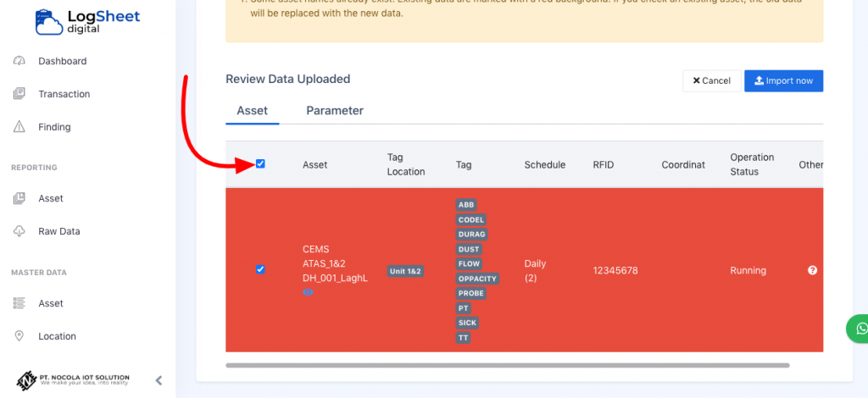Click the Finding warning triangle icon
The height and width of the screenshot is (398, 868).
[x=19, y=126]
